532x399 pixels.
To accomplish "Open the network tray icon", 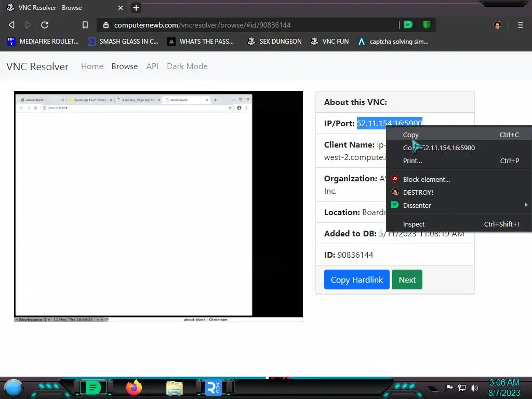I will (x=461, y=388).
